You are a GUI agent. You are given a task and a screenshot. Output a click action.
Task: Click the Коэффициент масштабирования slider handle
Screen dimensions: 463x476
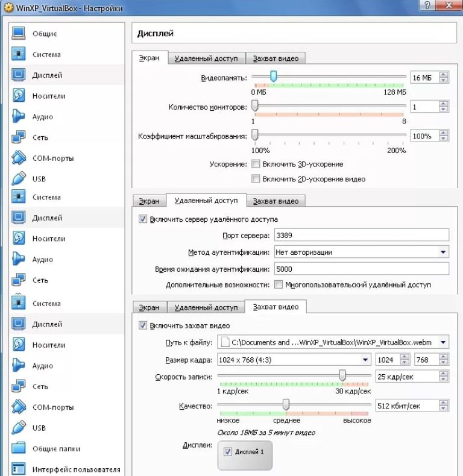coord(255,134)
